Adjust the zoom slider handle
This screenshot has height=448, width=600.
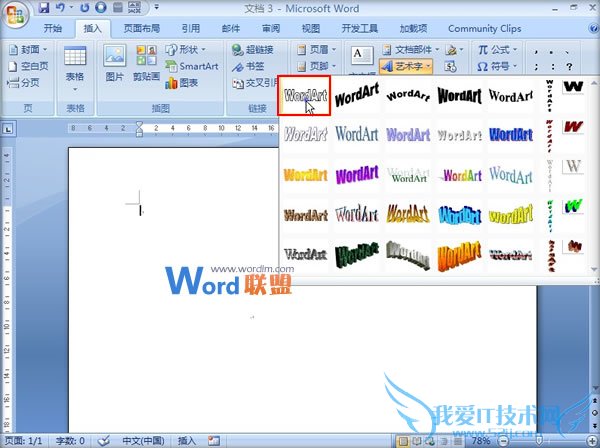pos(540,441)
